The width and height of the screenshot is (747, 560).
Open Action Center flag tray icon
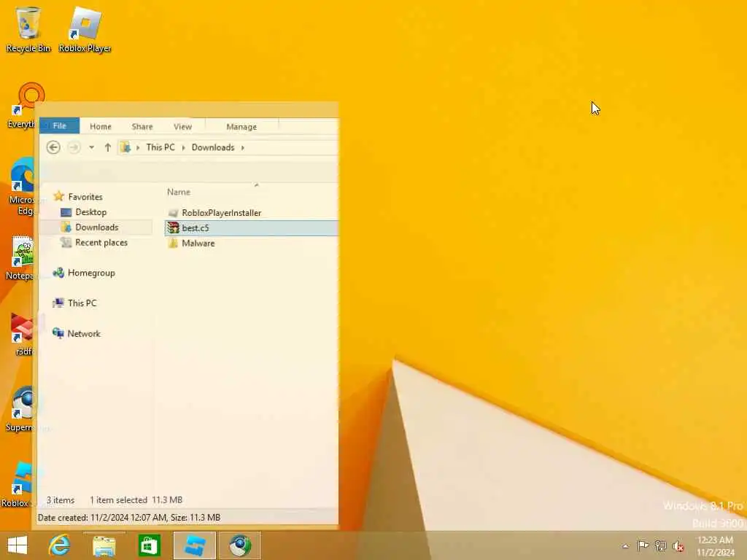pos(643,545)
